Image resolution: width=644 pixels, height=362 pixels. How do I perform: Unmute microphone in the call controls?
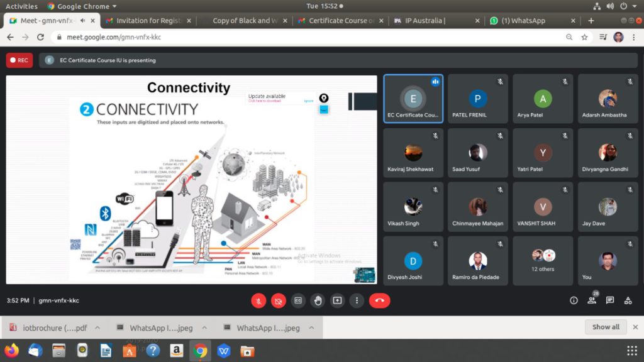tap(258, 300)
